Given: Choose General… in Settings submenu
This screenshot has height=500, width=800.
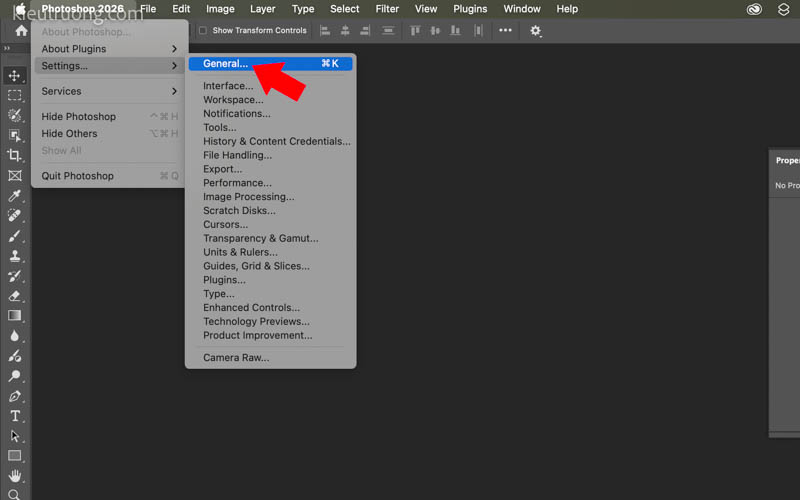Looking at the screenshot, I should (270, 63).
